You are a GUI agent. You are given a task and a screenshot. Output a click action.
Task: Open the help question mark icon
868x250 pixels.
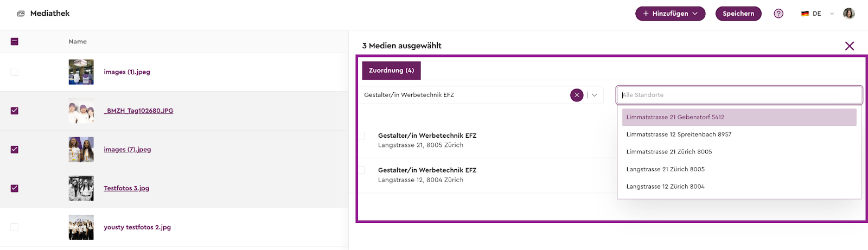tap(778, 14)
